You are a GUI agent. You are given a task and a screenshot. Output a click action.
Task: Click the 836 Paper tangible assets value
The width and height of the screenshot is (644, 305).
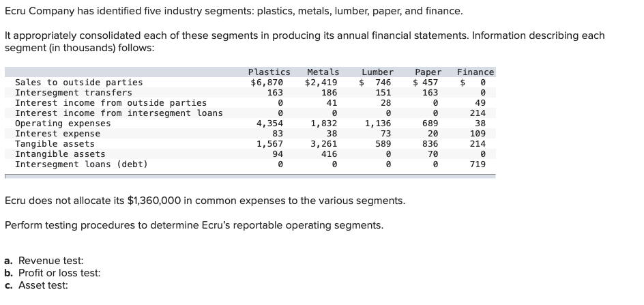click(430, 144)
